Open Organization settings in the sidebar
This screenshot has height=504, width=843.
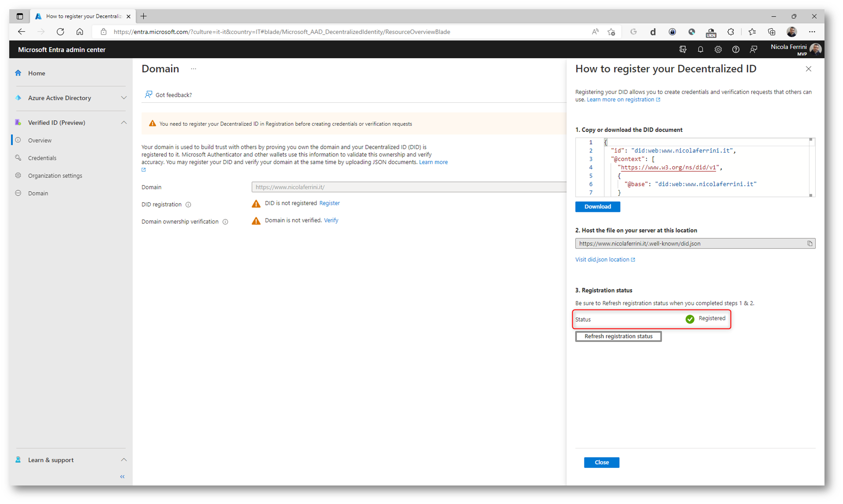pos(55,175)
